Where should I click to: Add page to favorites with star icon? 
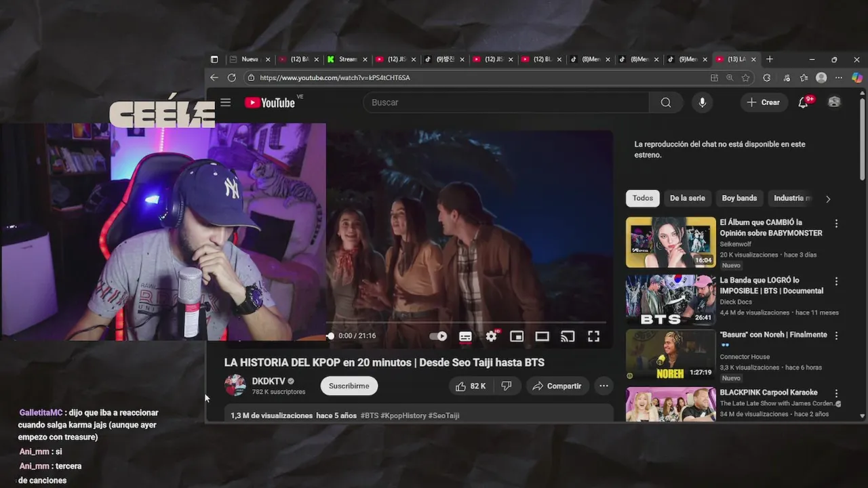(x=746, y=78)
